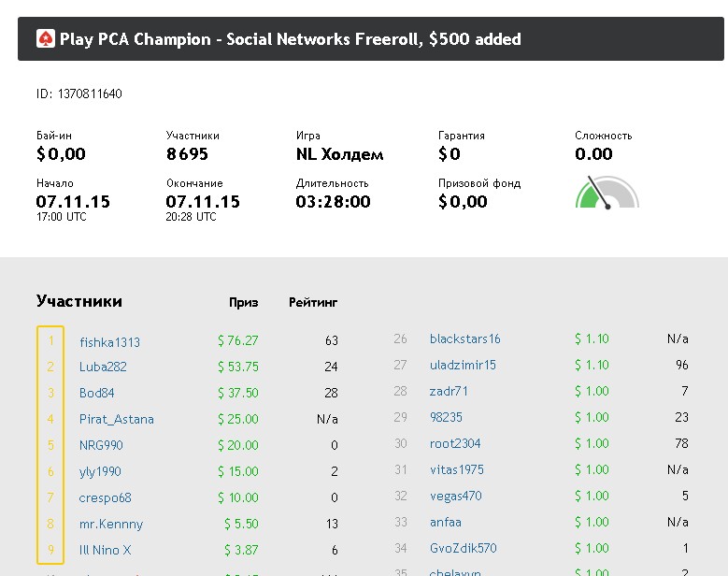This screenshot has width=728, height=576.
Task: Click the Рейтинг column header
Action: pyautogui.click(x=313, y=303)
